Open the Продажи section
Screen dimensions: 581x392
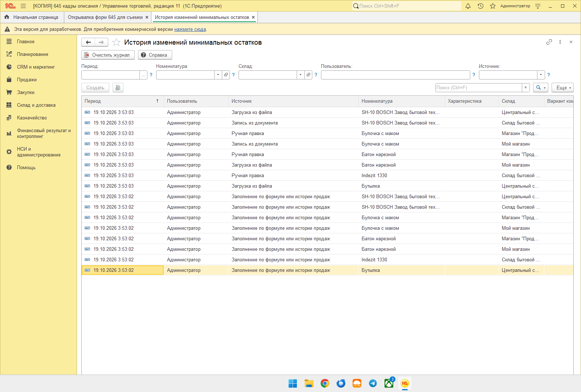(27, 79)
